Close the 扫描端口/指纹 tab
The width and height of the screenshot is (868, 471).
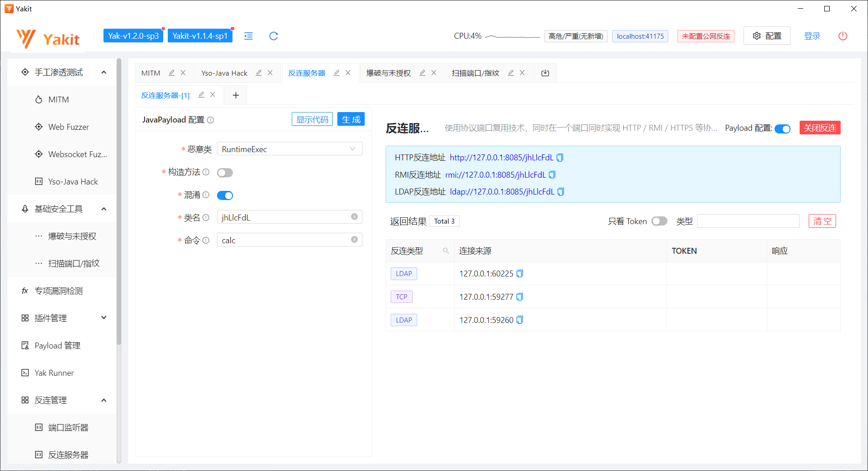[x=522, y=73]
